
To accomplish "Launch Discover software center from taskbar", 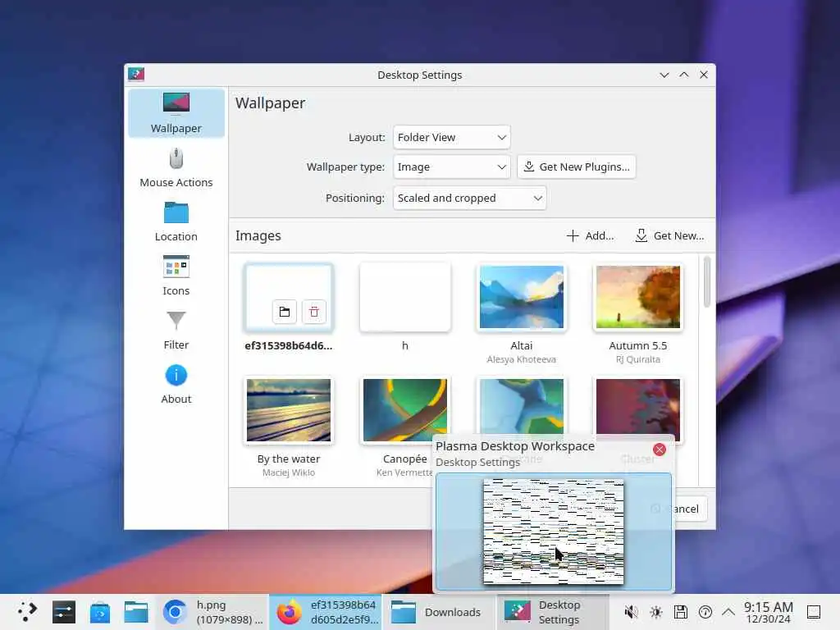I will (x=99, y=612).
